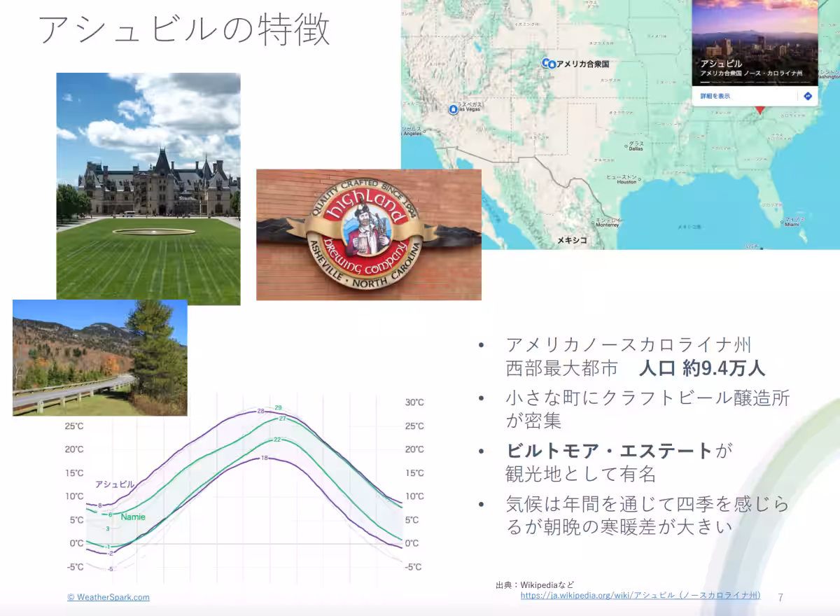Open the 詳細を表示 link on map card
The image size is (840, 616).
click(715, 96)
